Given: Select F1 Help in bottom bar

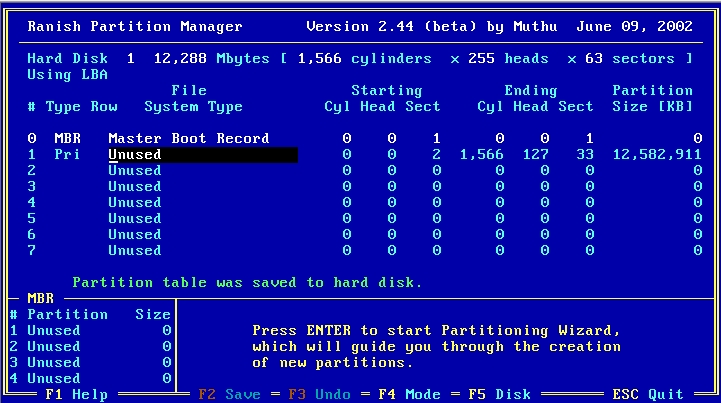Looking at the screenshot, I should (76, 394).
